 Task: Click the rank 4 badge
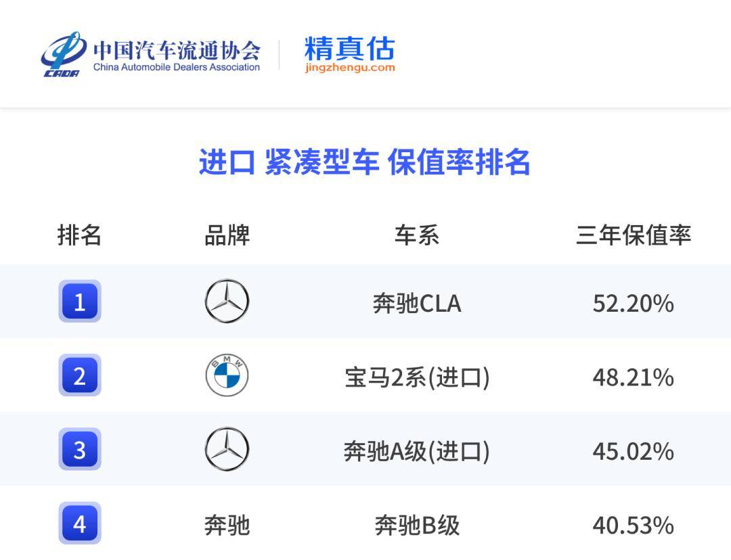tap(80, 523)
